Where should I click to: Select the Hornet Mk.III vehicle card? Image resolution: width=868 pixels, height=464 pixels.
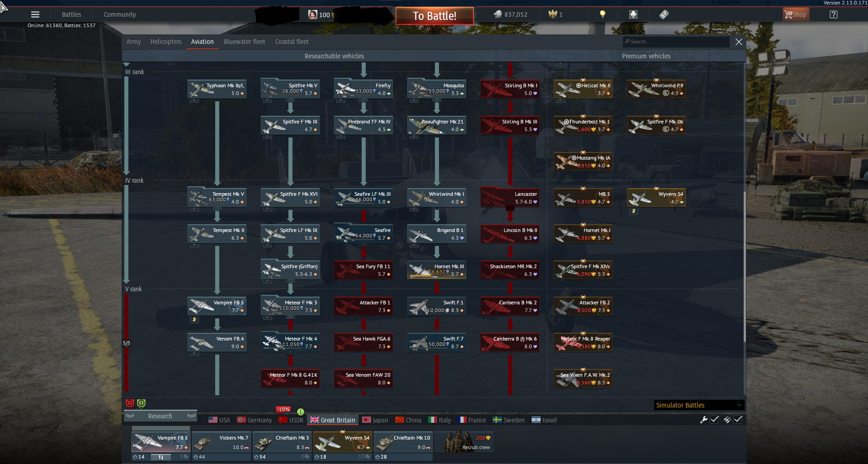pyautogui.click(x=437, y=270)
